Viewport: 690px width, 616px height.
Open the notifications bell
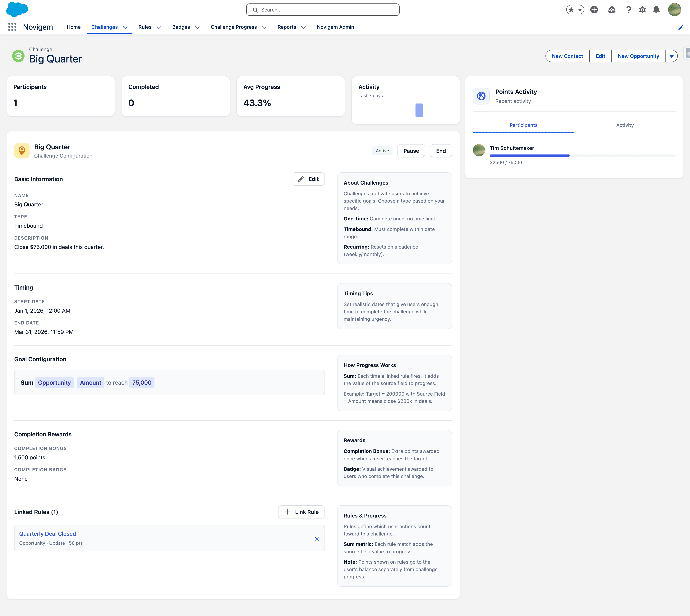[656, 9]
